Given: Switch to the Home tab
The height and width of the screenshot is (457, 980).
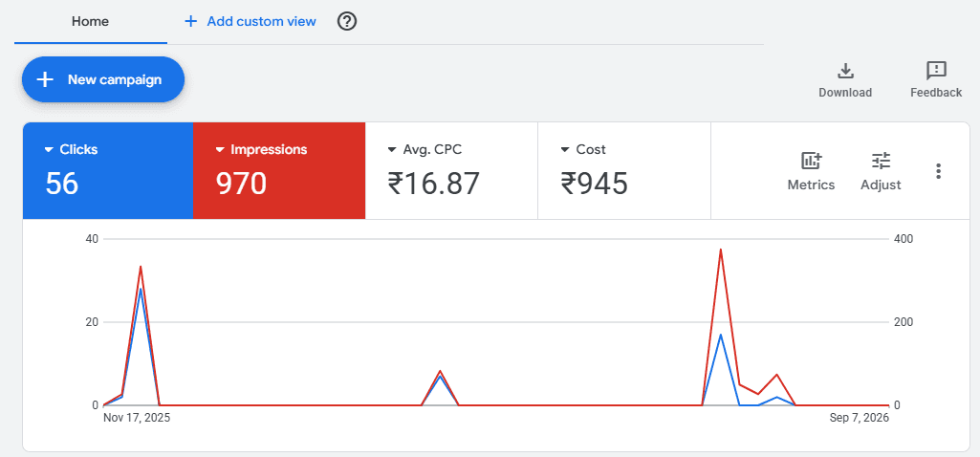Looking at the screenshot, I should pyautogui.click(x=91, y=22).
